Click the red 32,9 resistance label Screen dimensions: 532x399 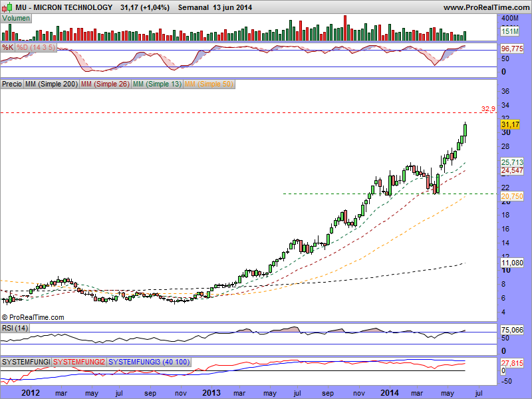(x=488, y=109)
